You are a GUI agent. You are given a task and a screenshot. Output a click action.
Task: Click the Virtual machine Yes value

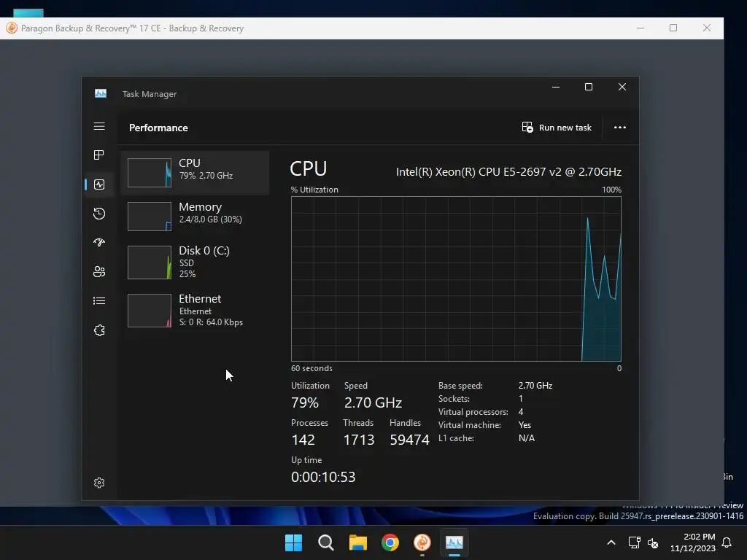pos(525,425)
